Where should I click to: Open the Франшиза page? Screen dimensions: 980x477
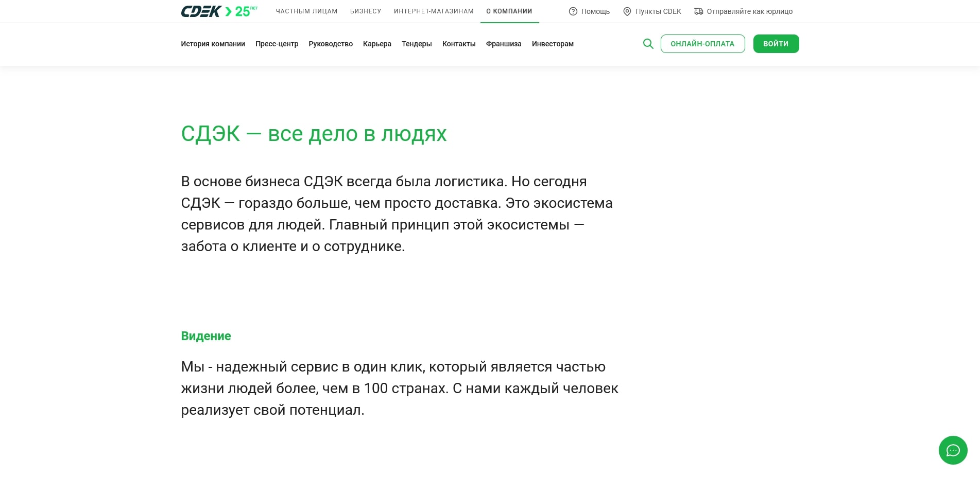pos(503,44)
